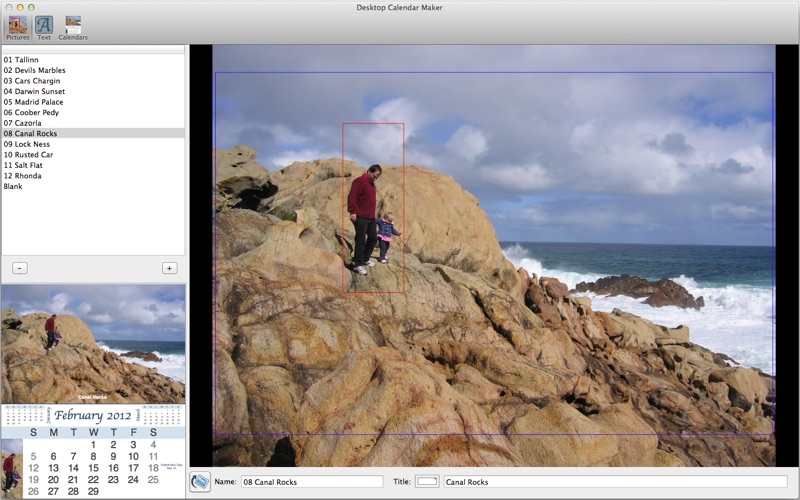Click the picture list column header

click(x=93, y=49)
